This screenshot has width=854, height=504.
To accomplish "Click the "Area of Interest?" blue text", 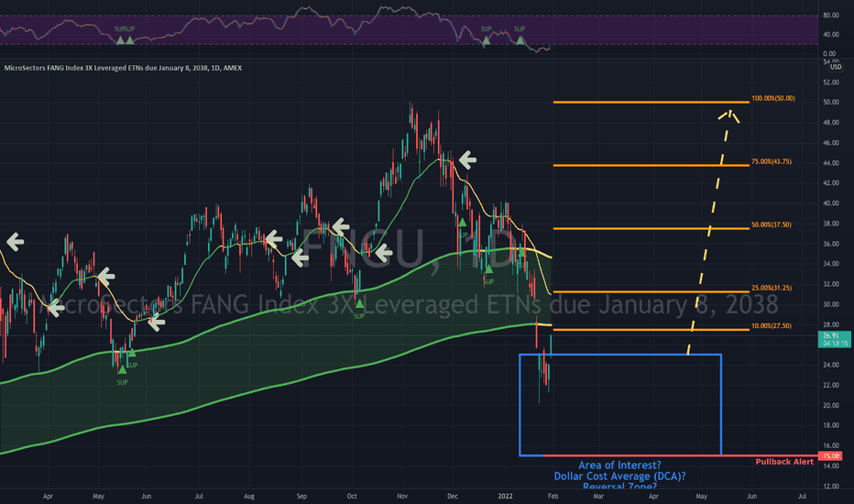I will click(619, 466).
